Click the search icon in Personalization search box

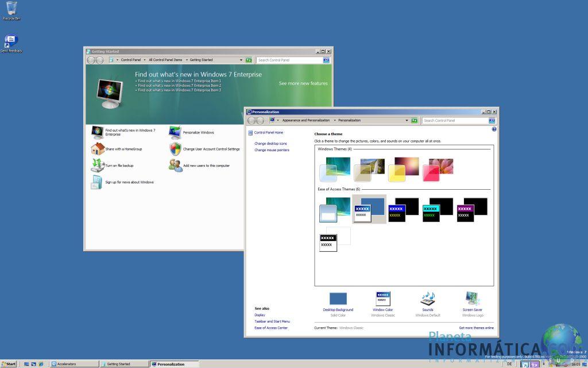(x=492, y=121)
